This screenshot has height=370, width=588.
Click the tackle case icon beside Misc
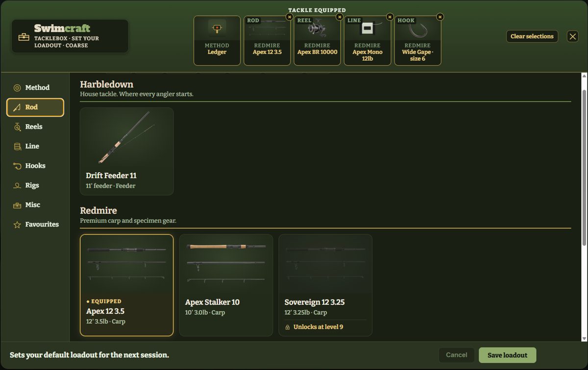tap(17, 205)
